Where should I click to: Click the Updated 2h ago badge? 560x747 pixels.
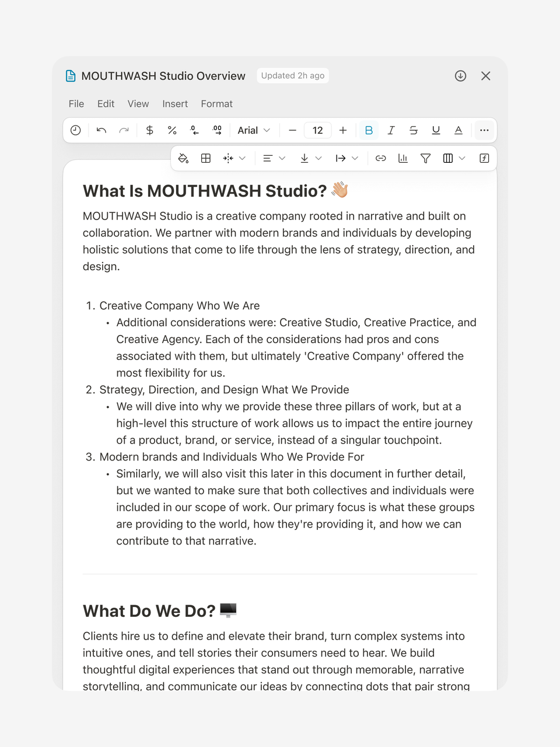(x=293, y=75)
